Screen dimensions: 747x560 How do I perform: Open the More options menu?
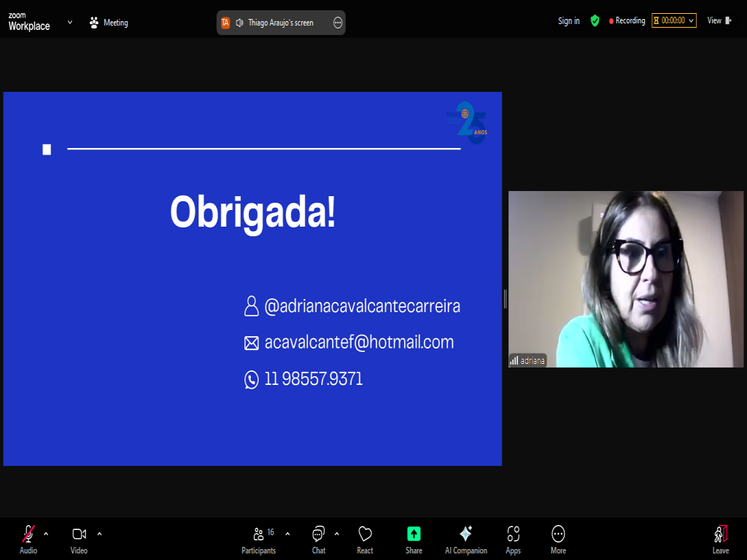coord(558,538)
